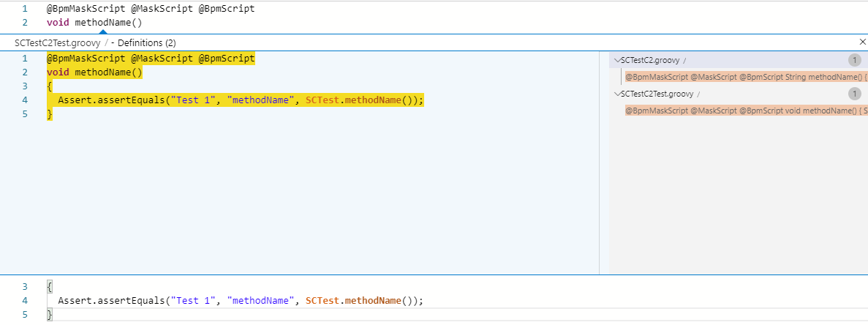Click the closing brace on bottom line 5
The height and width of the screenshot is (325, 868).
pyautogui.click(x=50, y=315)
